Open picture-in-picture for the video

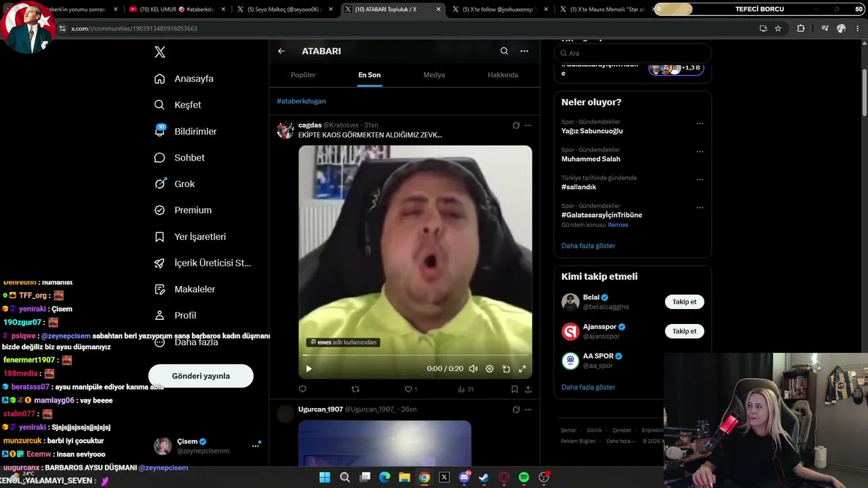(x=506, y=369)
